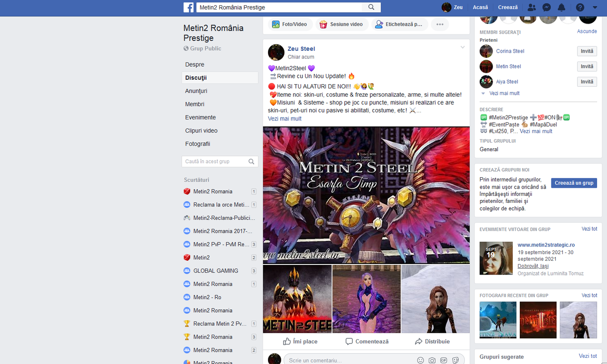Open the Messenger chats icon
This screenshot has width=607, height=364.
point(547,7)
